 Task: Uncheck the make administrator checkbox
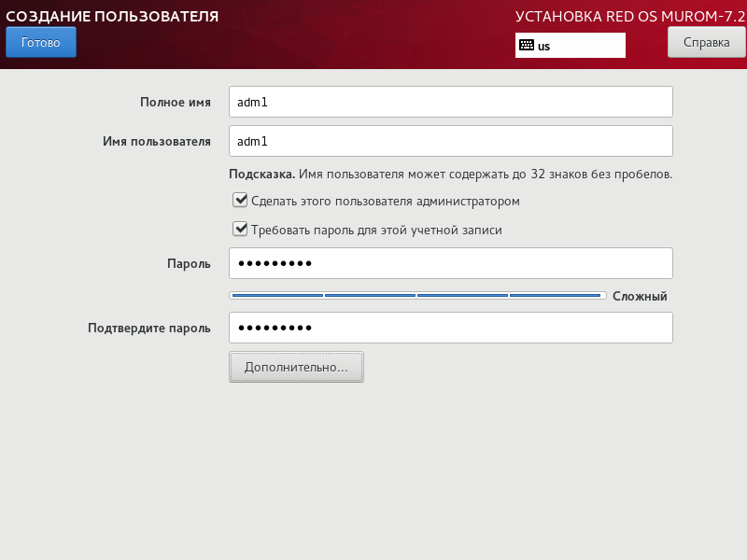point(240,200)
